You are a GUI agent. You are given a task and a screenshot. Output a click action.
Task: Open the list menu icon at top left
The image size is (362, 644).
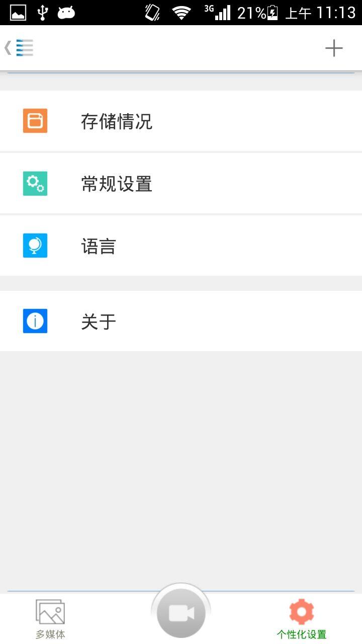[x=25, y=48]
